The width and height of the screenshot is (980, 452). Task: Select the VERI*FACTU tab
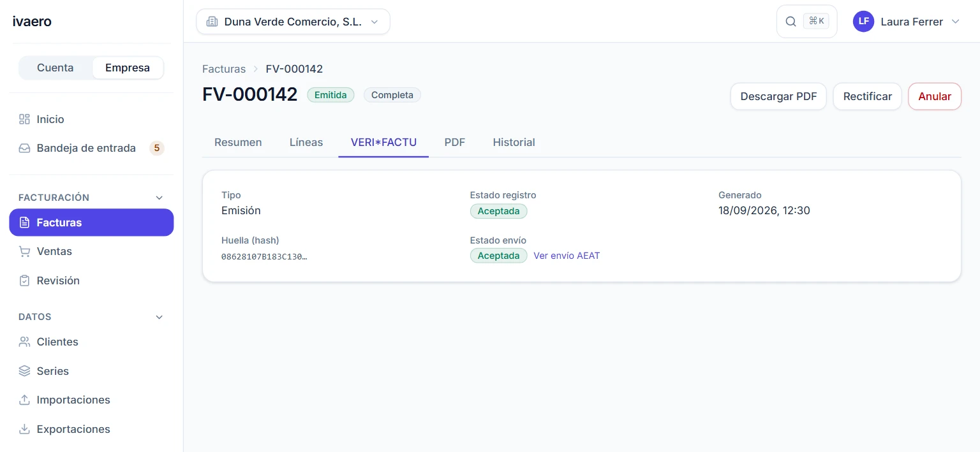(383, 142)
